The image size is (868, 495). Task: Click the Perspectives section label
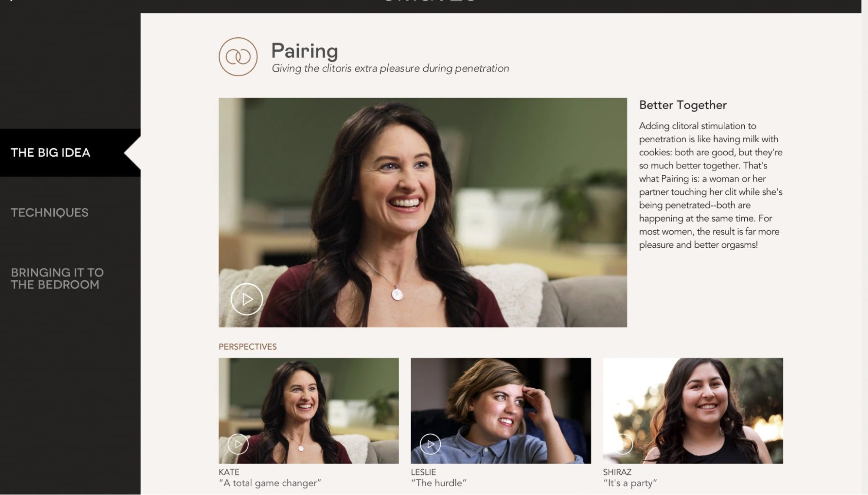click(248, 347)
